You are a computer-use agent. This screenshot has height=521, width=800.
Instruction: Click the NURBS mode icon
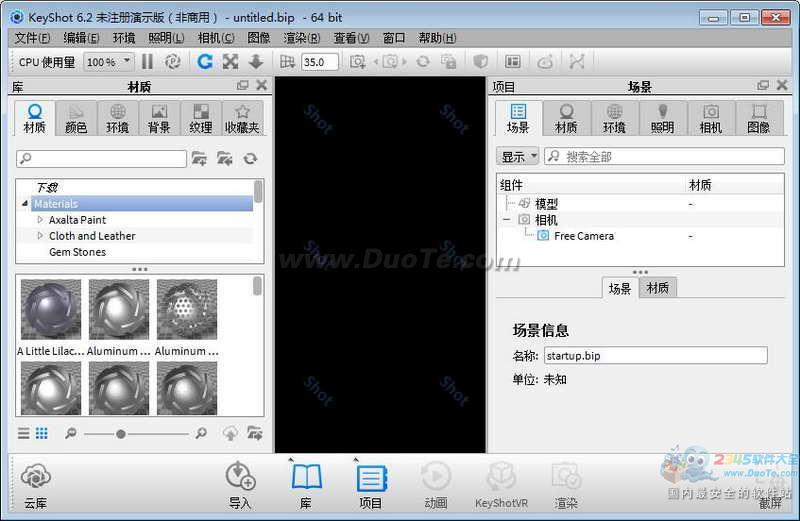tap(577, 62)
